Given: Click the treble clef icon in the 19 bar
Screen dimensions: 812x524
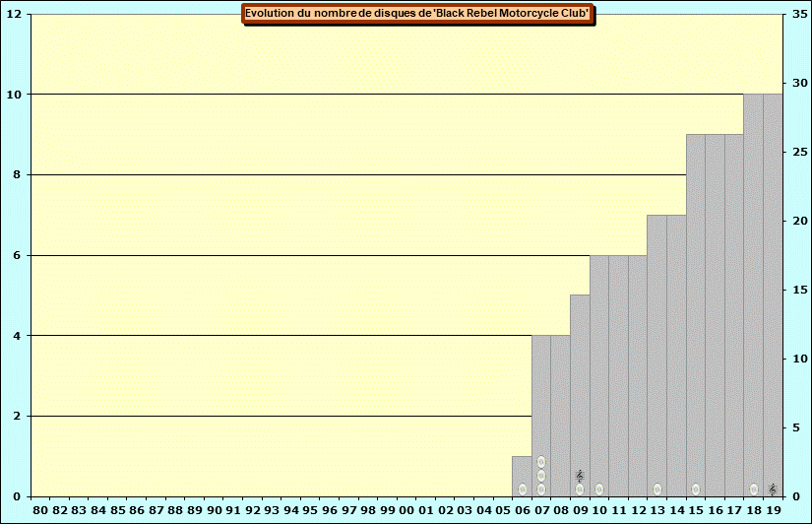Looking at the screenshot, I should [773, 490].
